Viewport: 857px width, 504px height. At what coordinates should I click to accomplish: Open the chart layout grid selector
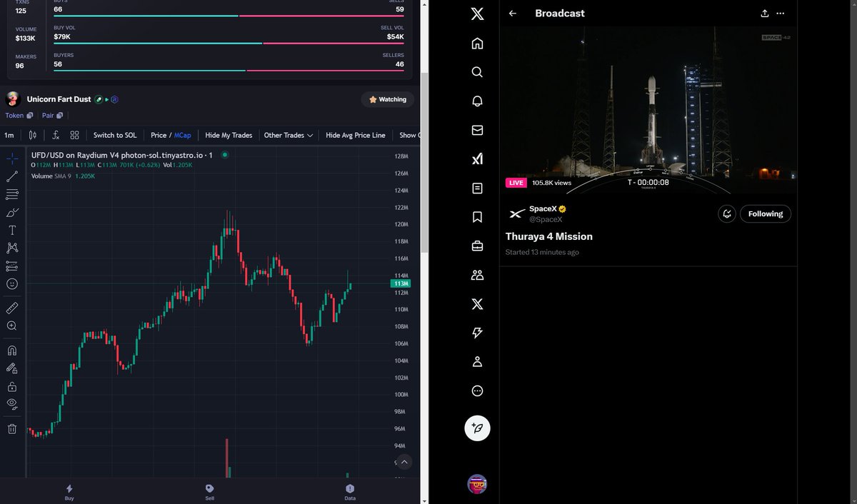point(74,134)
